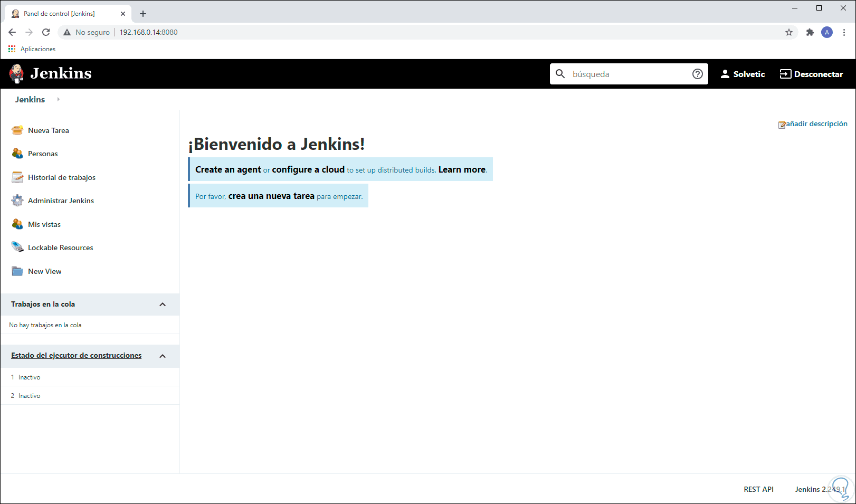Click the Mis vistas icon
Image resolution: width=856 pixels, height=504 pixels.
point(17,224)
